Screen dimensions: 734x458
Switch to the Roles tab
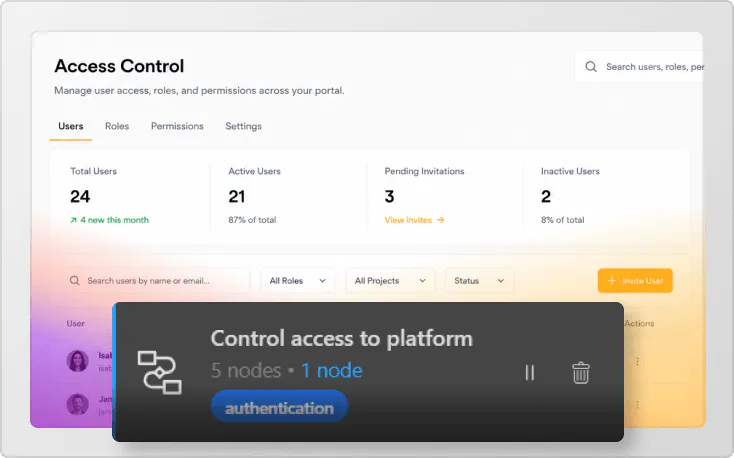point(117,126)
